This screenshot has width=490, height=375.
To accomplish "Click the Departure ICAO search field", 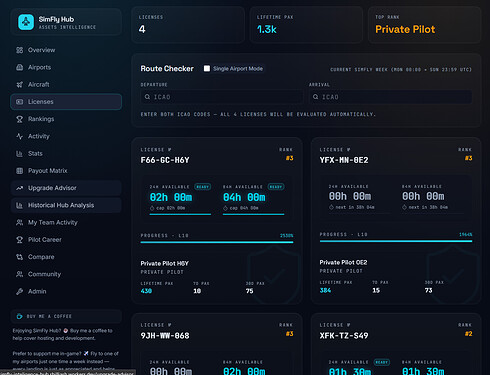I will [222, 97].
